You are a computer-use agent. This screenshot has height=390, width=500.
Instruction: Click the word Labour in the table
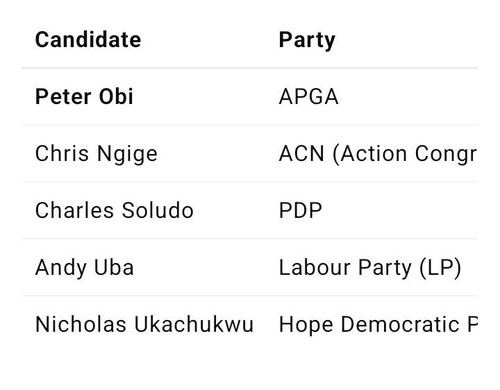315,267
